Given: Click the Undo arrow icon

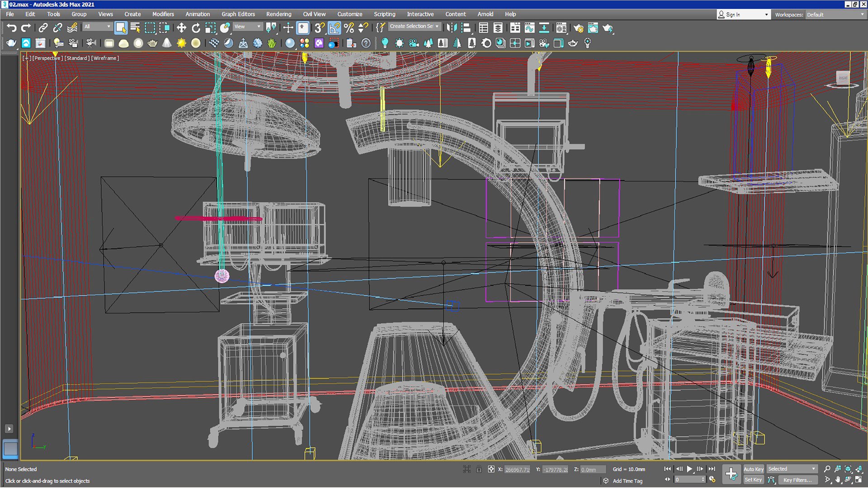Looking at the screenshot, I should coord(12,28).
